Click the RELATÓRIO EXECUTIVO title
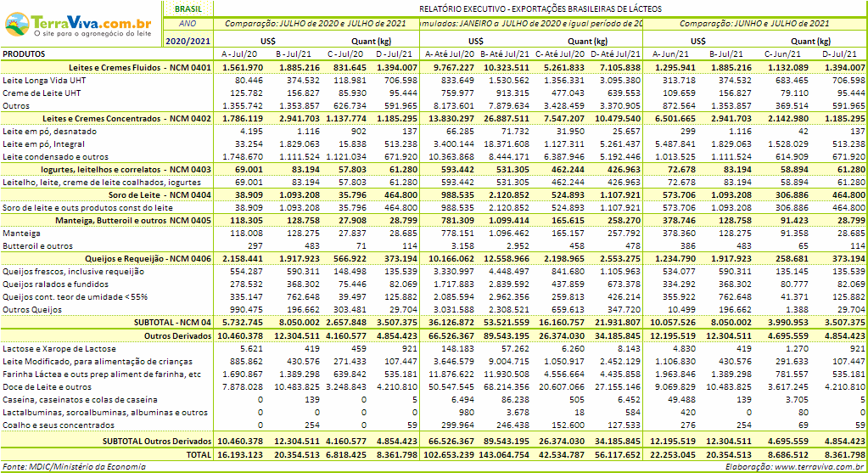 540,8
